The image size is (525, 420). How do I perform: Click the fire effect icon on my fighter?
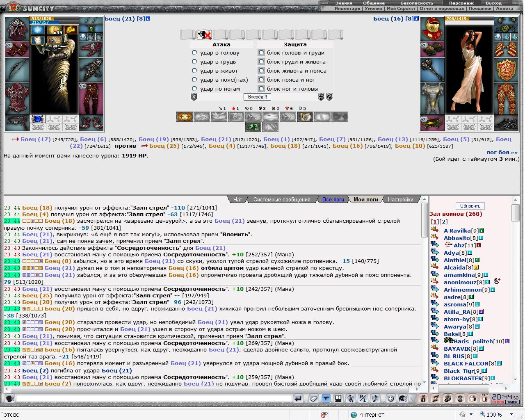(x=70, y=30)
